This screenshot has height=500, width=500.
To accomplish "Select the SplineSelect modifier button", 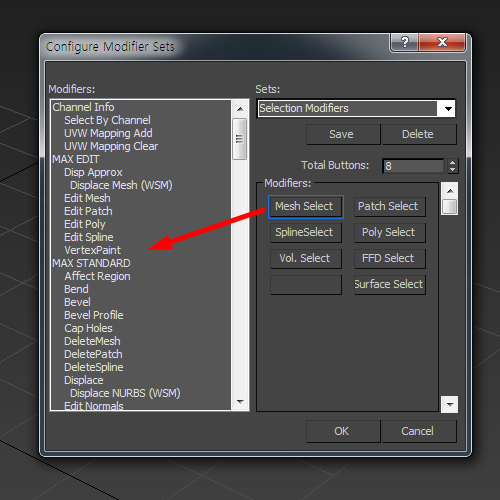I will coord(305,232).
